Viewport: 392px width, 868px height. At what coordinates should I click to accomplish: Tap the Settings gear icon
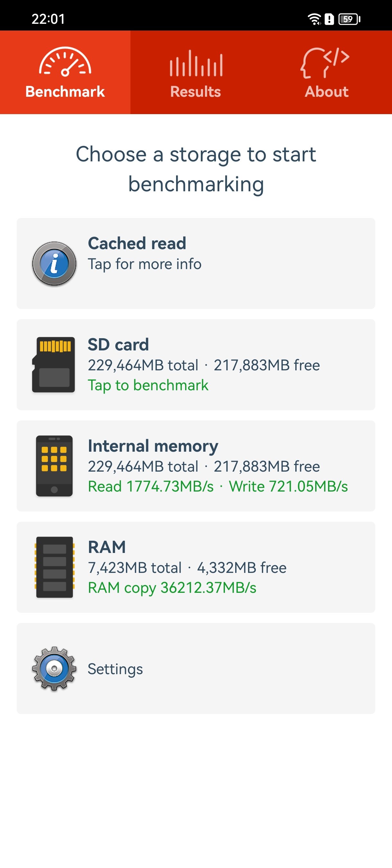[54, 669]
